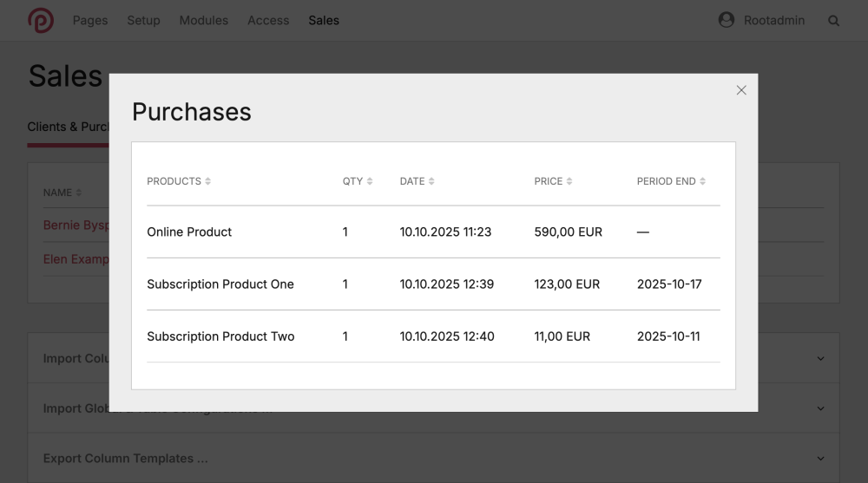Sort by Period End column sort icon

(x=702, y=181)
